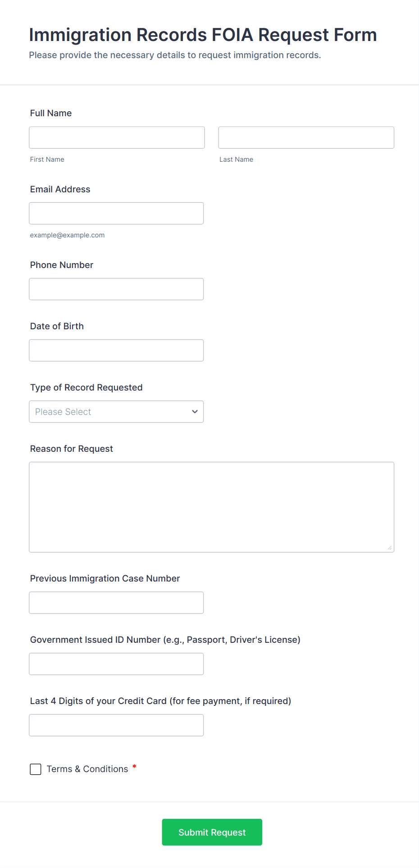Click the Government Issued ID Number field
Image resolution: width=419 pixels, height=868 pixels.
[x=116, y=663]
